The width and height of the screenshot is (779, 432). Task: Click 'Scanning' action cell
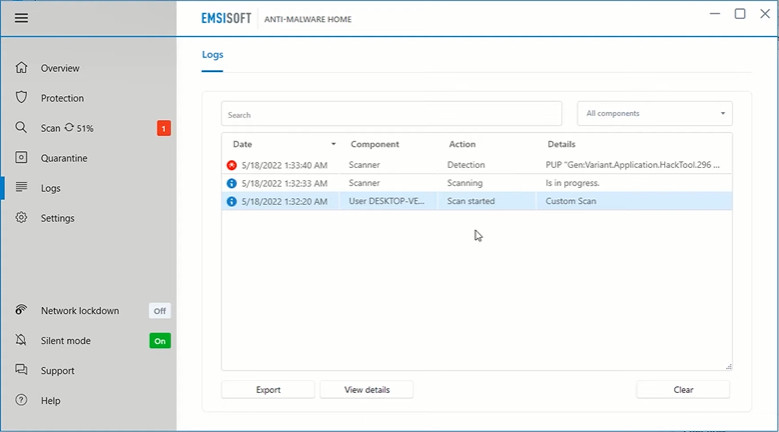(x=465, y=183)
